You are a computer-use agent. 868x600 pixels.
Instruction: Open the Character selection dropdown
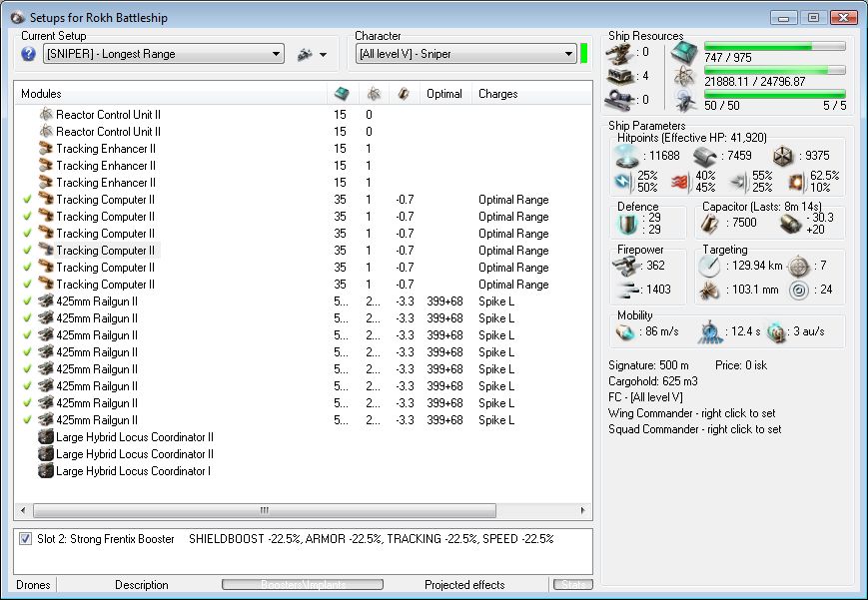[567, 54]
